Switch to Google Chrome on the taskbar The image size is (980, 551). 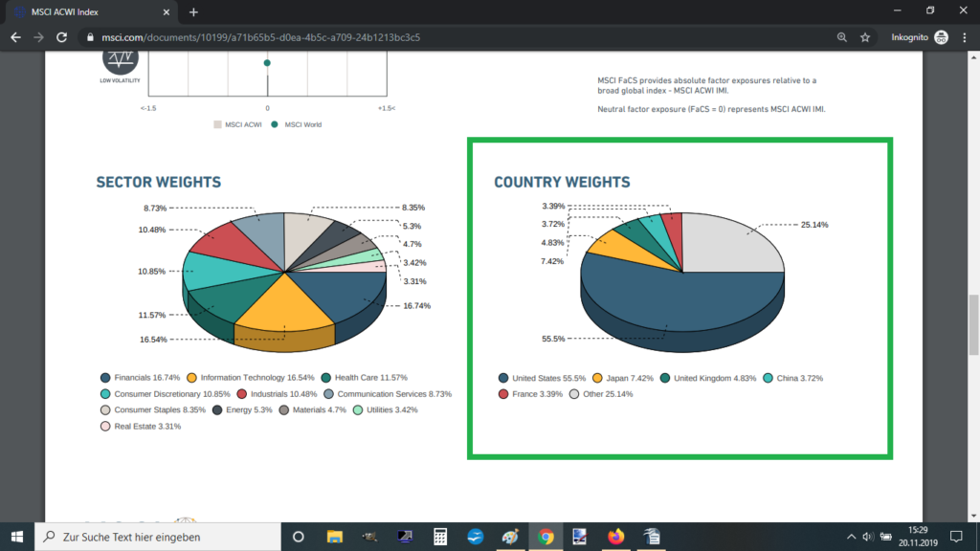pos(546,537)
